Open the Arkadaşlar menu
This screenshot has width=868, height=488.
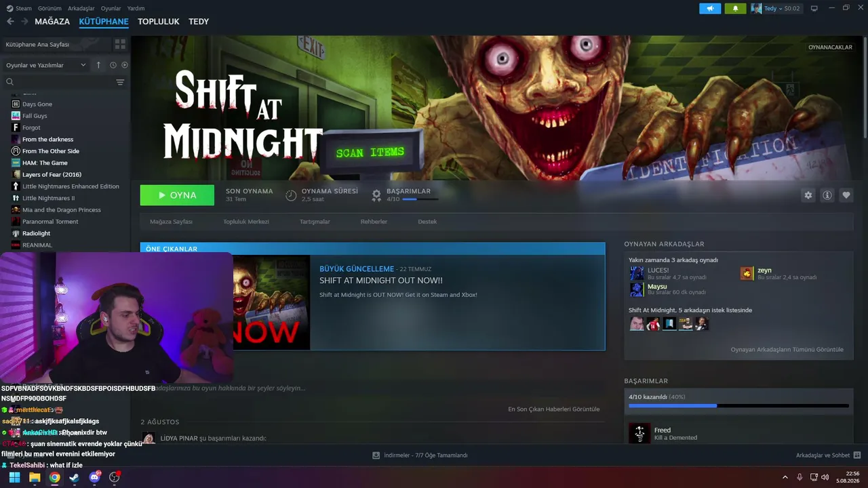81,8
